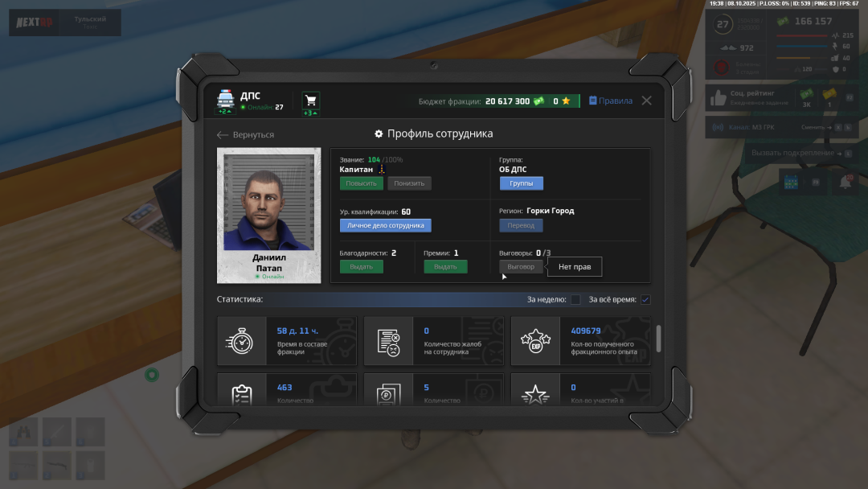868x489 pixels.
Task: Open the notifications bell icon
Action: [x=845, y=183]
